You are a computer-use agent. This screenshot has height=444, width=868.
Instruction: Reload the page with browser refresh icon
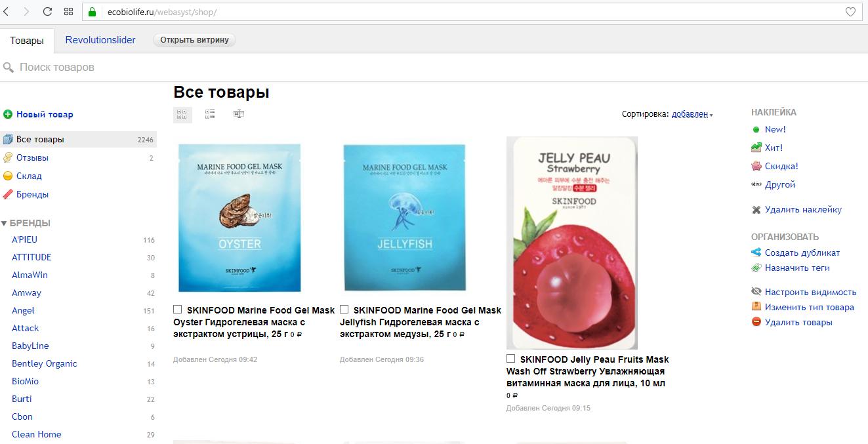click(x=47, y=12)
